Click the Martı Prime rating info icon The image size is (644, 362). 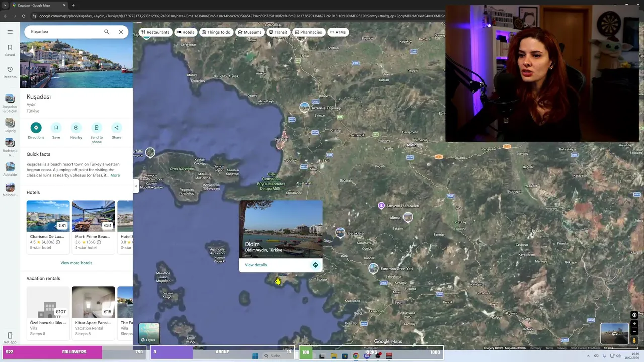[x=99, y=242]
